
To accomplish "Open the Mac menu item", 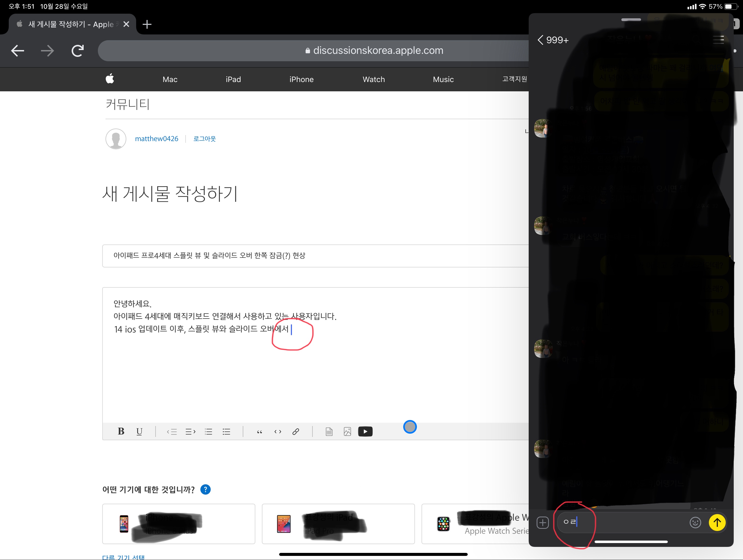I will (170, 79).
